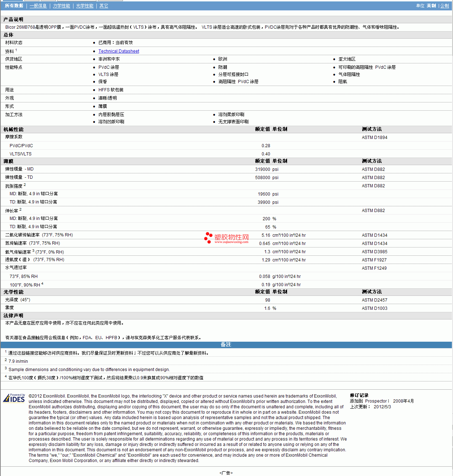This screenshot has height=476, width=453.
Task: Click the ASTM D3985 test method
Action: pos(375,252)
